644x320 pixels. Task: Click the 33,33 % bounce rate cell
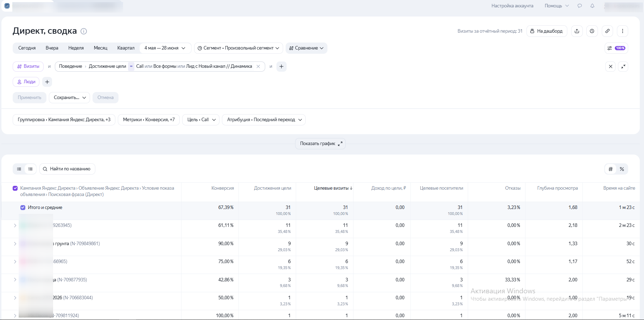tap(512, 280)
